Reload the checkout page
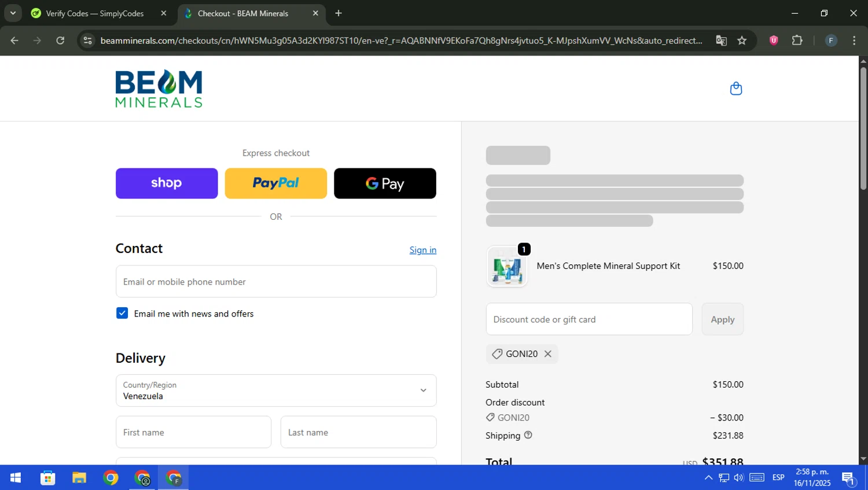868x490 pixels. point(60,40)
